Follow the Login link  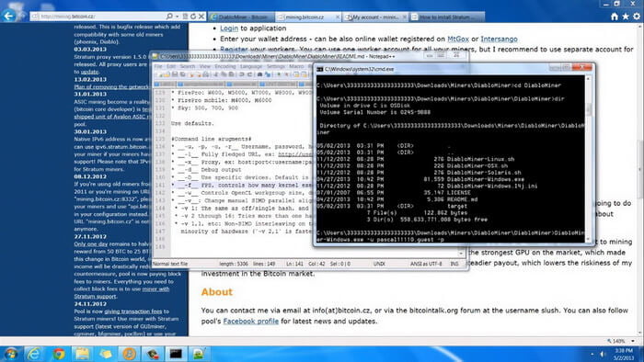pos(229,28)
